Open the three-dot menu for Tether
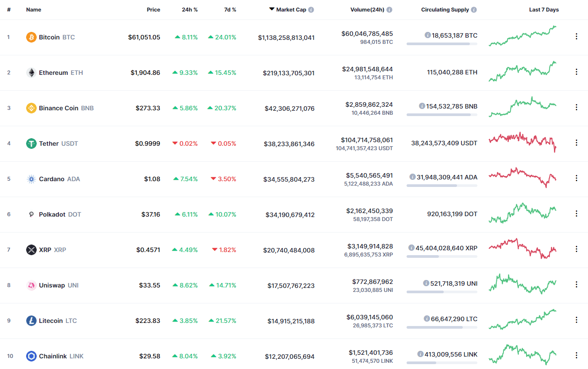The height and width of the screenshot is (369, 588). coord(576,143)
